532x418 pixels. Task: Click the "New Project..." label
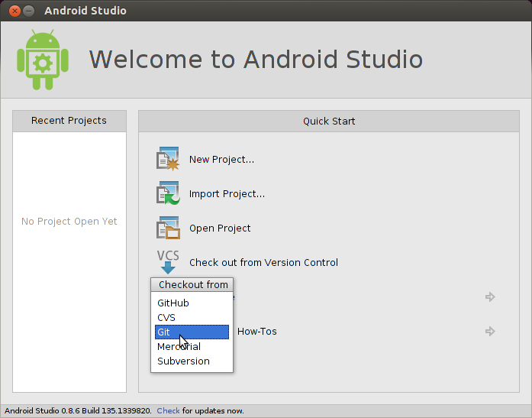click(221, 159)
